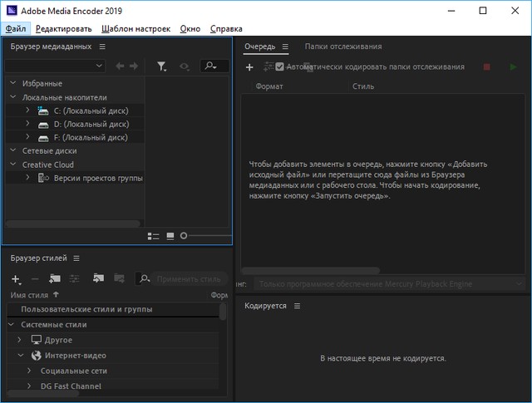Open the Файл menu
This screenshot has height=403, width=532.
tap(15, 28)
